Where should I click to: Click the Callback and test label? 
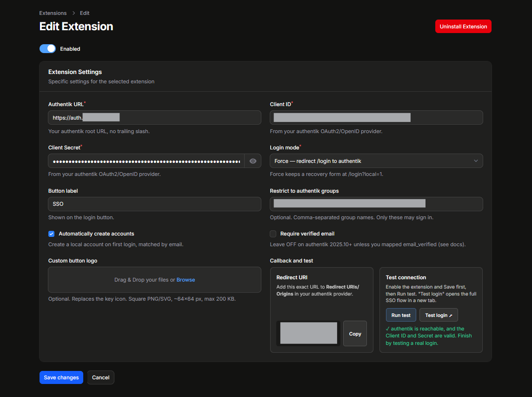[292, 261]
